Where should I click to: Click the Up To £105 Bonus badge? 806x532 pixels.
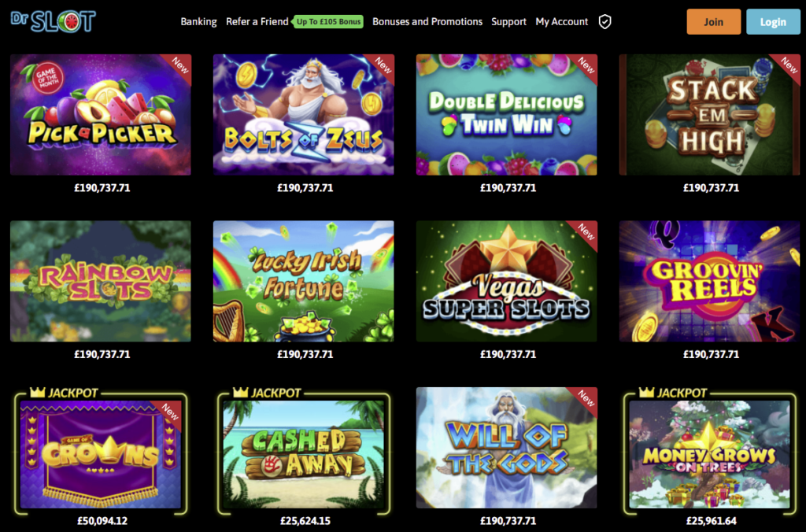328,21
